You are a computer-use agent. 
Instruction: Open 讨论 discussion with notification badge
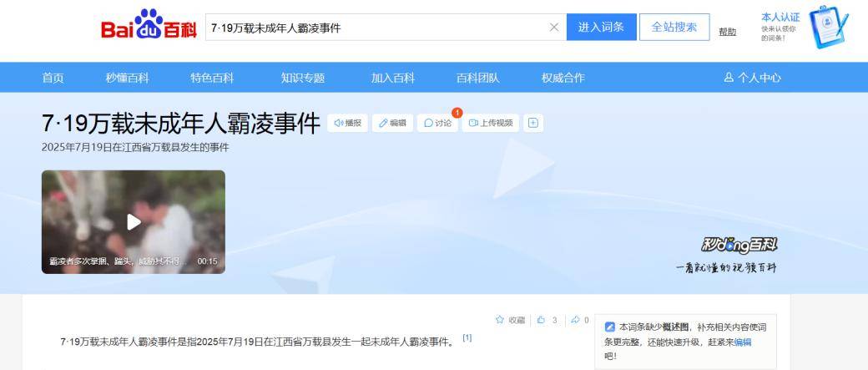(437, 123)
